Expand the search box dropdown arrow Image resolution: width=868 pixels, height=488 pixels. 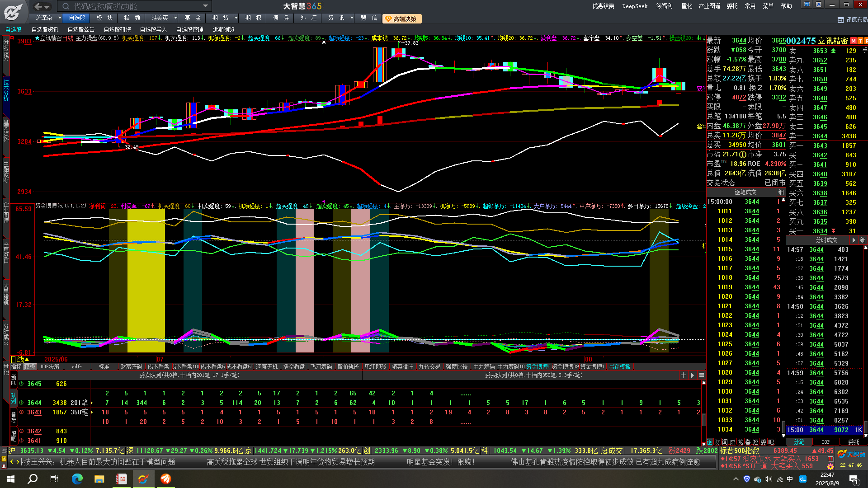[206, 6]
